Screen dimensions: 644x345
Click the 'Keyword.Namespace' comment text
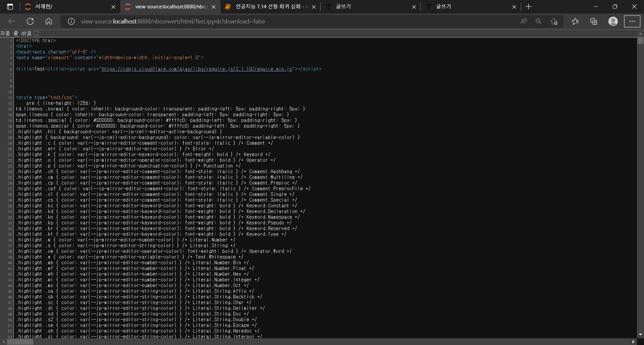269,217
